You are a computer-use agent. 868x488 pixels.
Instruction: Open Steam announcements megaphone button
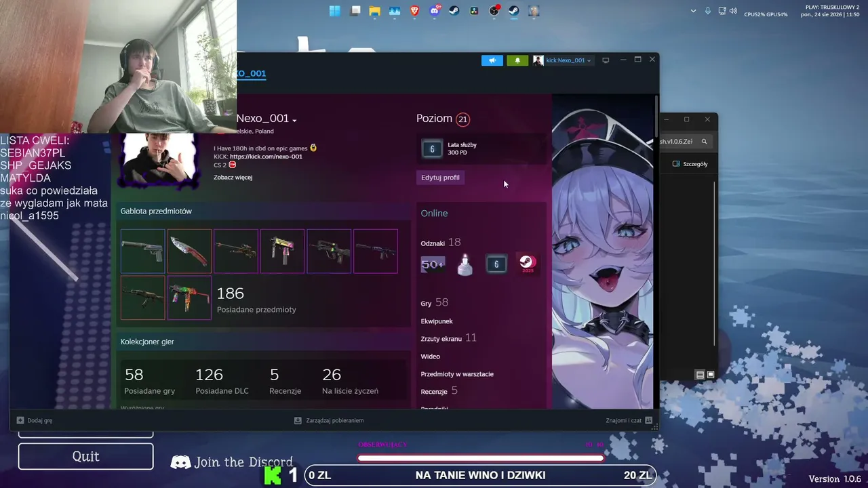492,60
